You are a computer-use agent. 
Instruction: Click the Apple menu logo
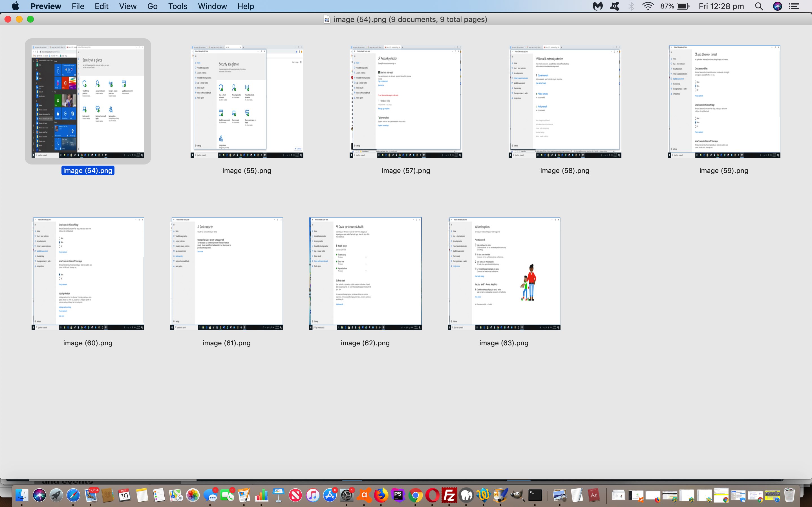16,6
